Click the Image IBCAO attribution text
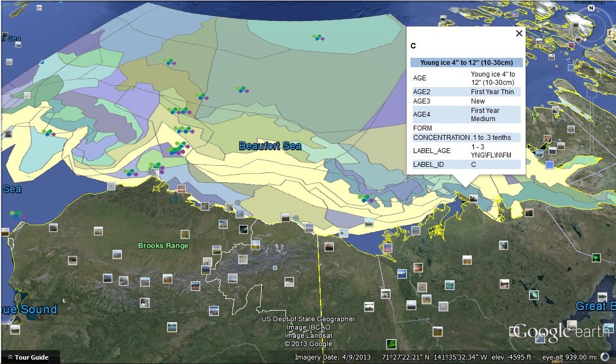Screen dimensions: 616x364 click(309, 327)
